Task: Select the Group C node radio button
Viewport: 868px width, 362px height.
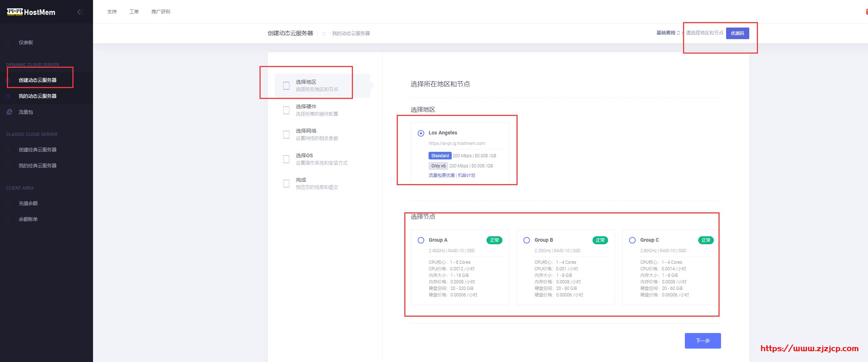Action: (632, 240)
